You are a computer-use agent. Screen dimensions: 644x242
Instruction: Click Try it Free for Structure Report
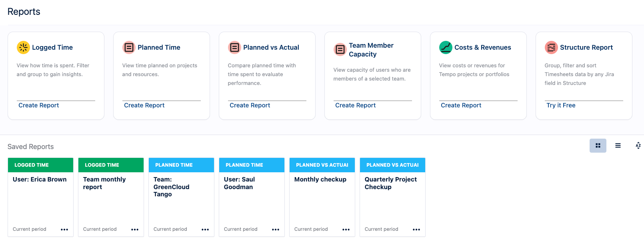561,105
